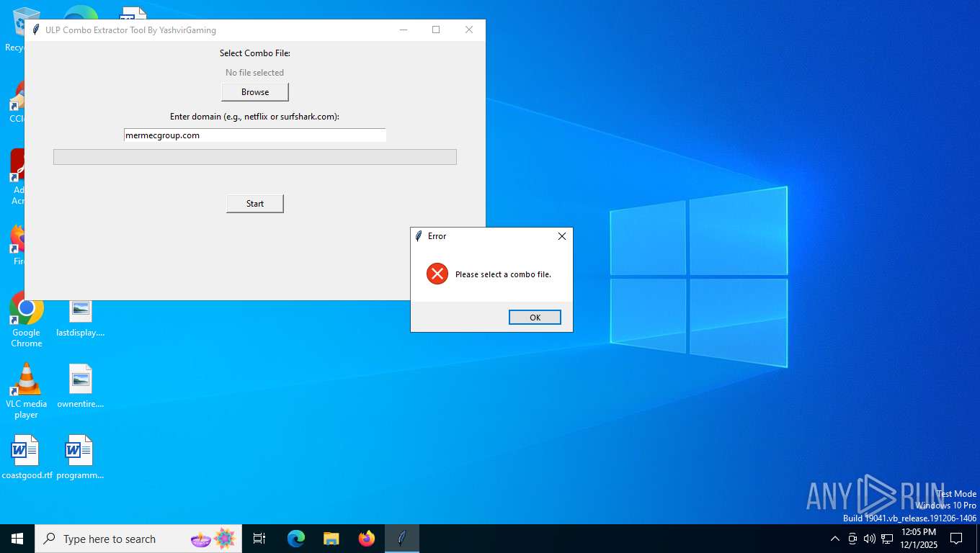Open Task View from the taskbar
980x553 pixels.
click(x=259, y=539)
